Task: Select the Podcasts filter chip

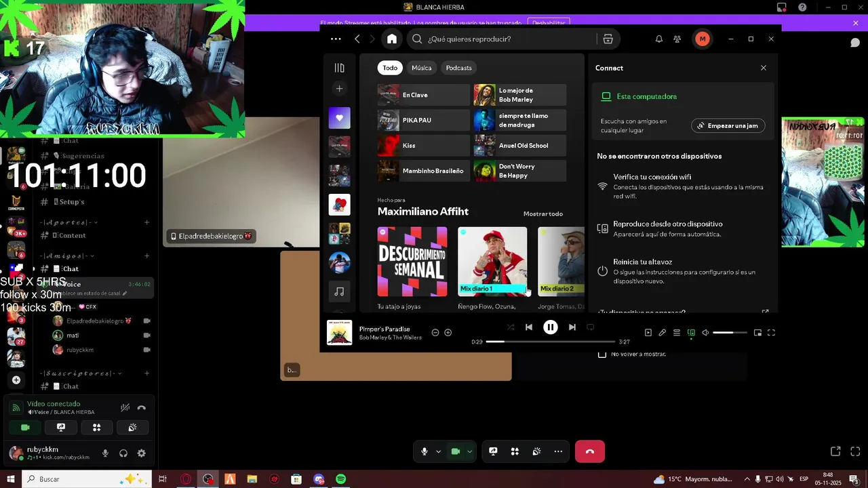Action: (x=459, y=68)
